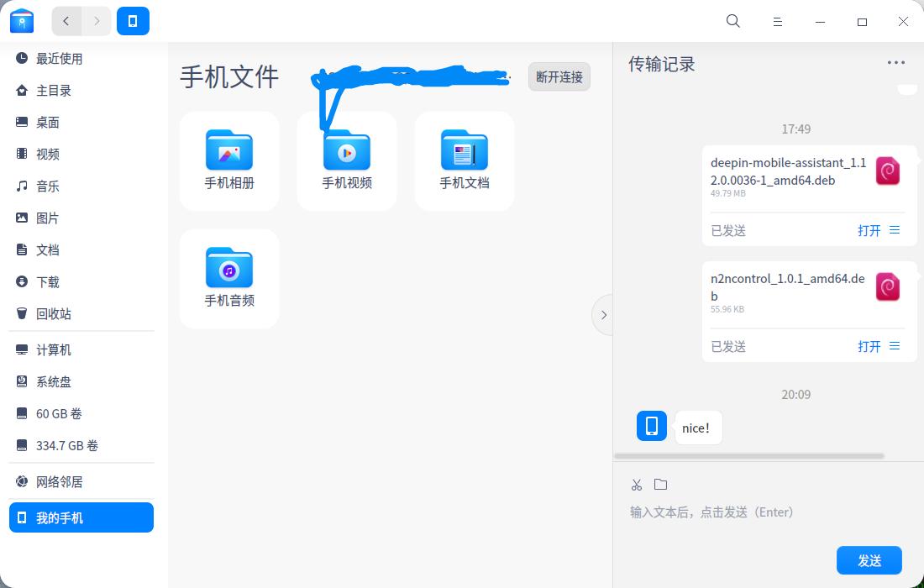Click the scissors clip icon above message input
The width and height of the screenshot is (924, 588).
pyautogui.click(x=637, y=484)
